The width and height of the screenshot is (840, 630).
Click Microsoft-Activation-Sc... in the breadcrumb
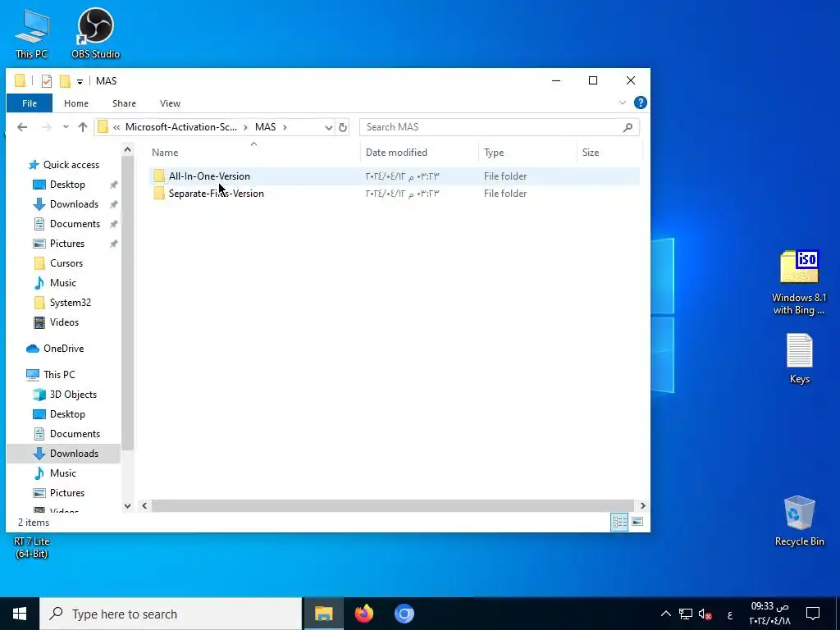pyautogui.click(x=181, y=127)
